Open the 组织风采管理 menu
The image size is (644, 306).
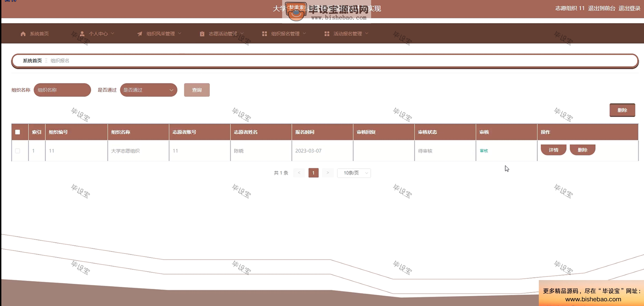[160, 34]
